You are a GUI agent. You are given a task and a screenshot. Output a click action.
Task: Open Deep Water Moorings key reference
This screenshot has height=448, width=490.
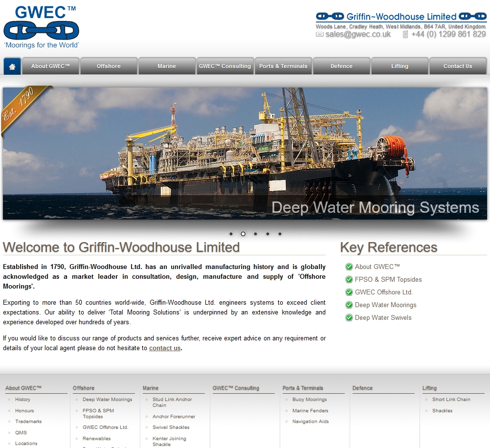pyautogui.click(x=386, y=305)
